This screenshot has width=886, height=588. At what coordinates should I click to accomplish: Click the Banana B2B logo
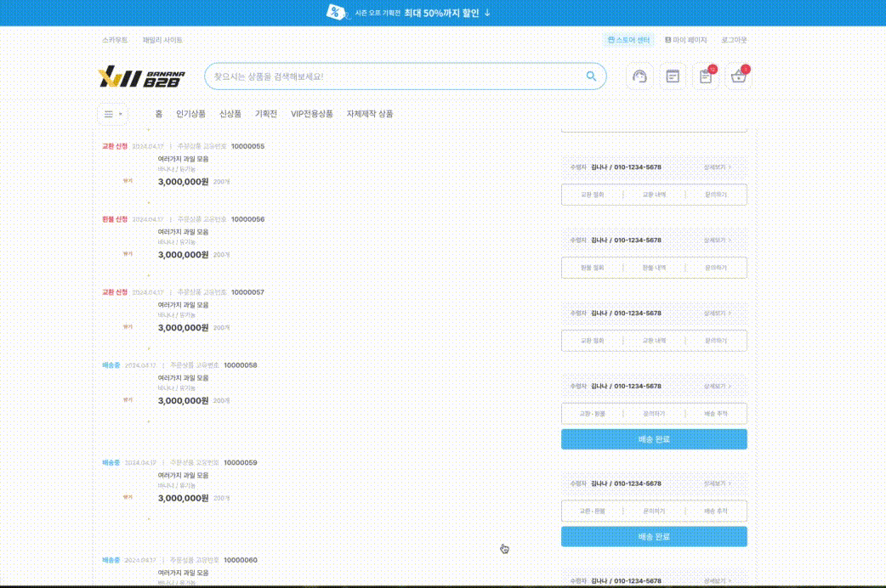(141, 76)
